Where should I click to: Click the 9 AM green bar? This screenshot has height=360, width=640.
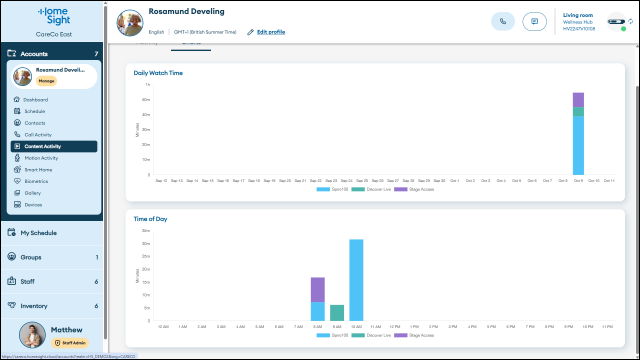(x=337, y=313)
